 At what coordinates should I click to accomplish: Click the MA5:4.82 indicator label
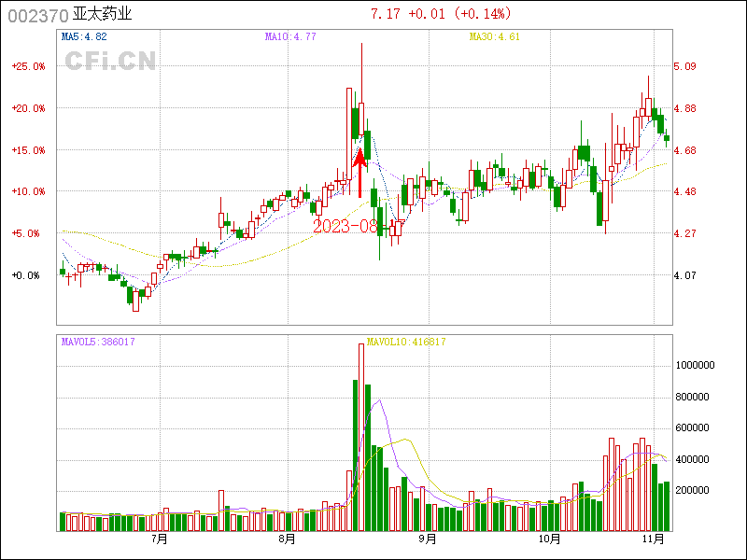pos(84,36)
